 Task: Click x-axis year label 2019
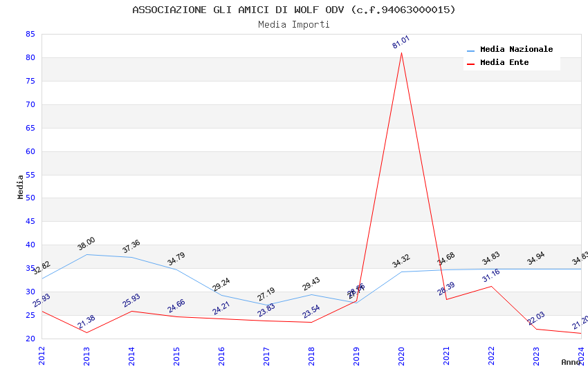357,356
